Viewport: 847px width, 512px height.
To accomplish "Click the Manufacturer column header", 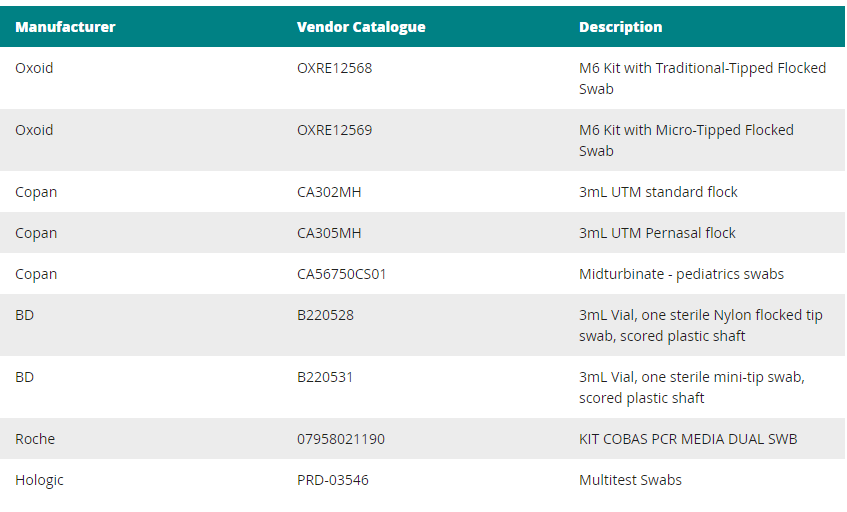I will click(65, 27).
